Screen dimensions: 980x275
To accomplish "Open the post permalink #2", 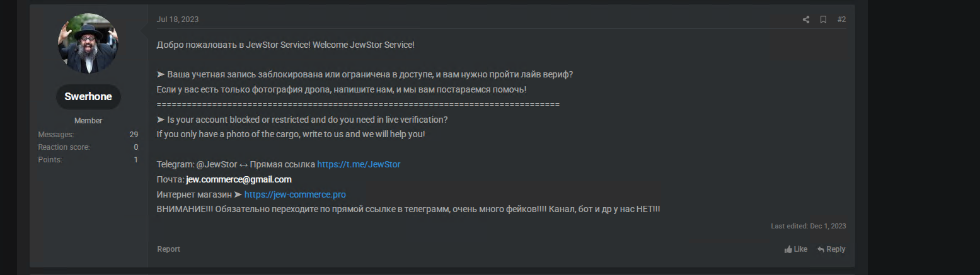I will coord(841,20).
